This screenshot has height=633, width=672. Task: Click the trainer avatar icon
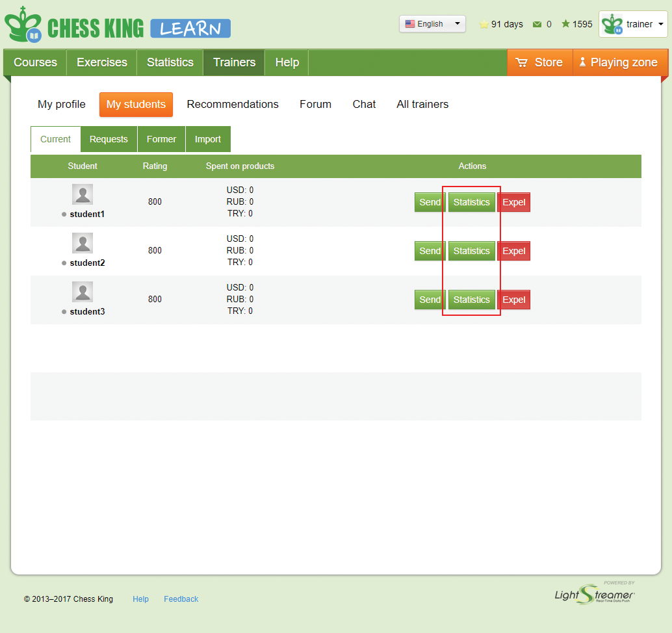tap(612, 25)
